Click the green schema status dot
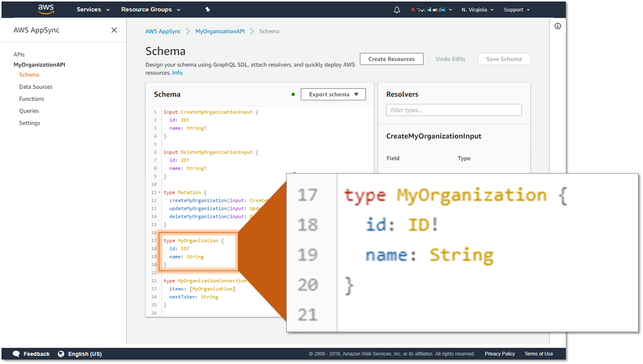 pyautogui.click(x=293, y=94)
